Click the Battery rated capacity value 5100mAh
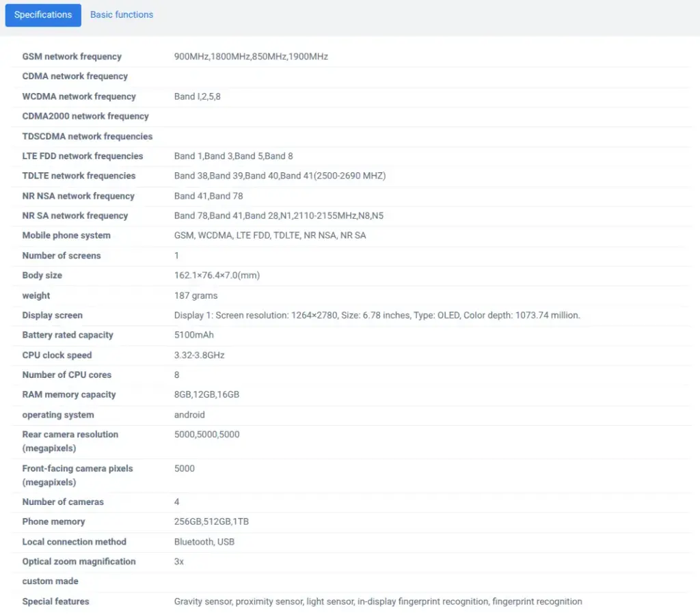700x615 pixels. (196, 336)
